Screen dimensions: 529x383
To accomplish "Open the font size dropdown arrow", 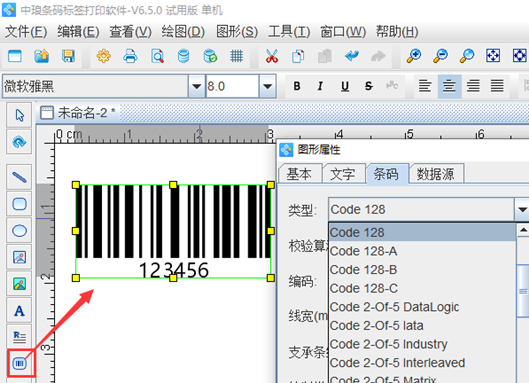I will point(268,86).
